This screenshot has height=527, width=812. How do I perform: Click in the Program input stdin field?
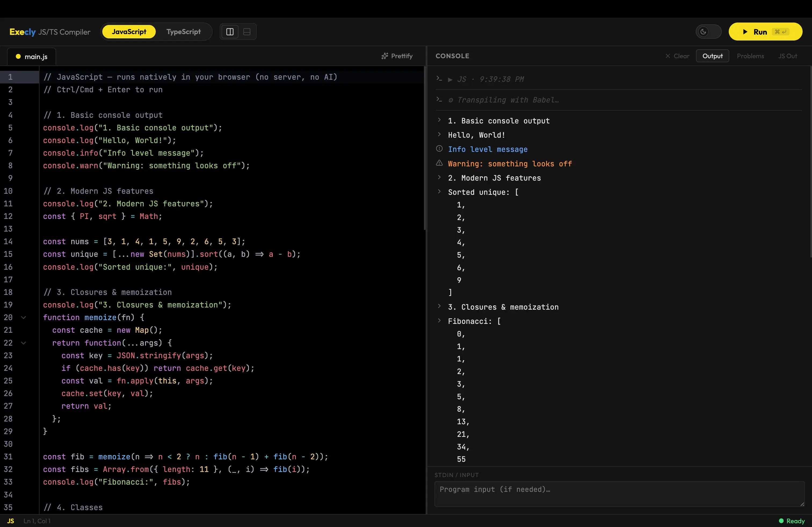pos(619,494)
